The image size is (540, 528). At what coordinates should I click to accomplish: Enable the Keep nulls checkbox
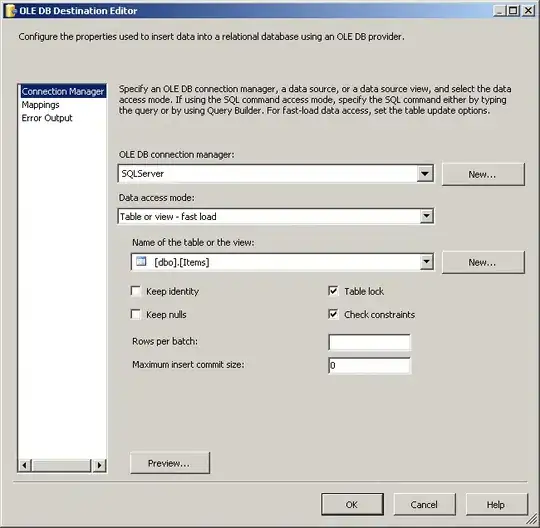coord(136,314)
